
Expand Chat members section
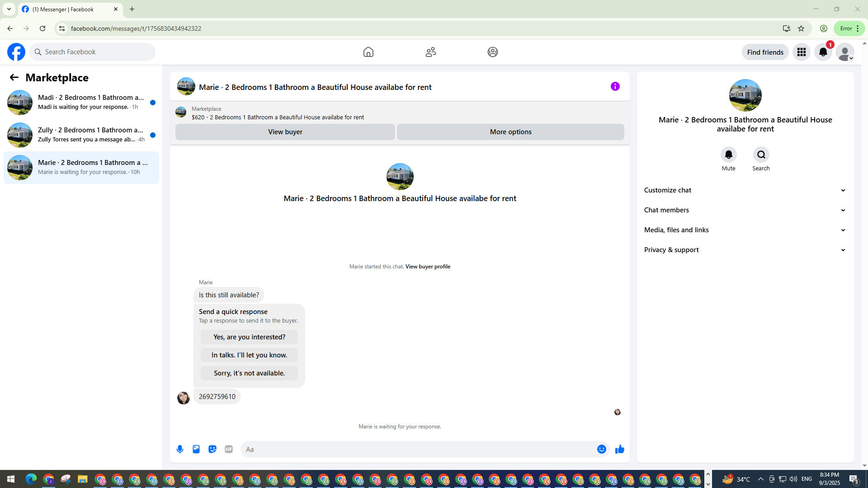[x=745, y=210]
